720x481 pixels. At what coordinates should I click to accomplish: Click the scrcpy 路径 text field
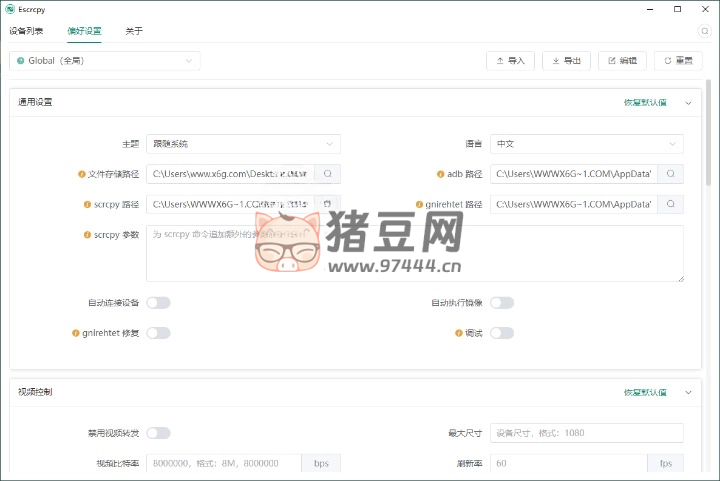pyautogui.click(x=231, y=204)
